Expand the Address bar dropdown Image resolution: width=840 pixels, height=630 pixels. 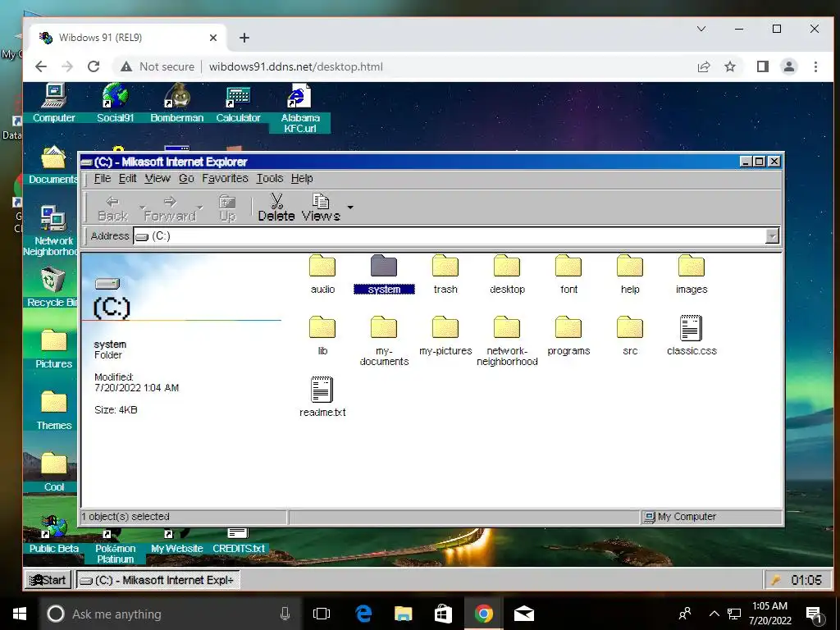tap(772, 235)
